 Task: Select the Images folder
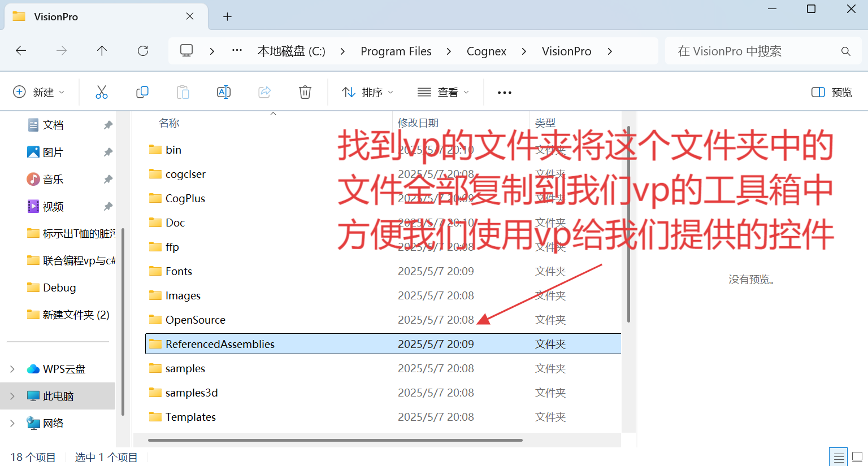(183, 295)
